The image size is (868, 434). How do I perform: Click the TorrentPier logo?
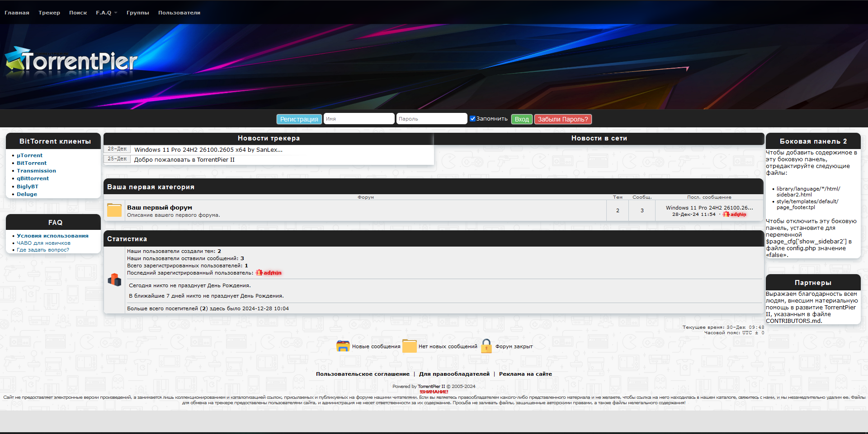[x=71, y=61]
